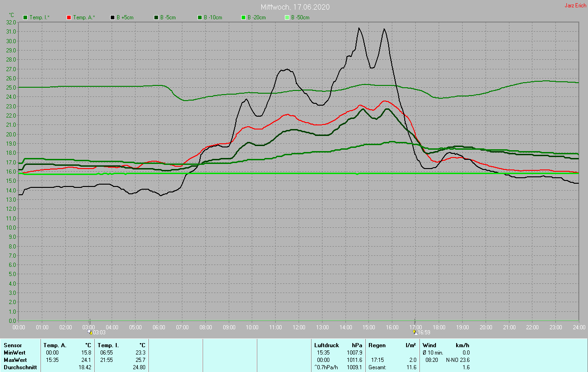Screen dimensions: 588x372
Task: Click the 06:00 label on the time axis
Action: tap(159, 327)
